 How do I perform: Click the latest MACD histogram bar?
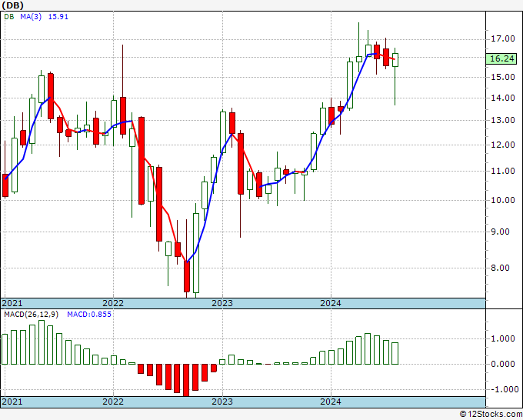pyautogui.click(x=395, y=353)
